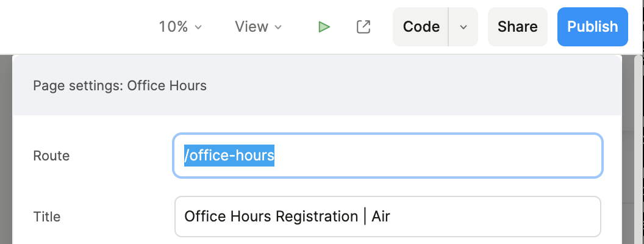Click into the Route input field
The image size is (644, 244).
point(388,156)
